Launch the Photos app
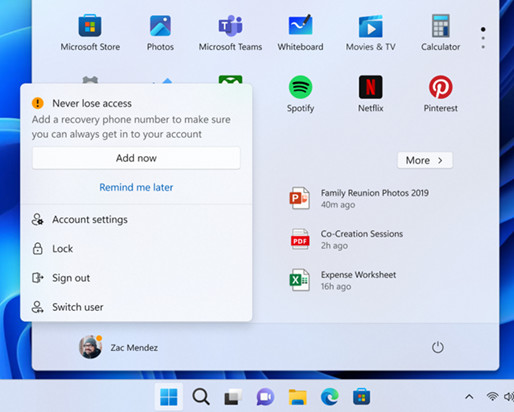 click(x=160, y=33)
